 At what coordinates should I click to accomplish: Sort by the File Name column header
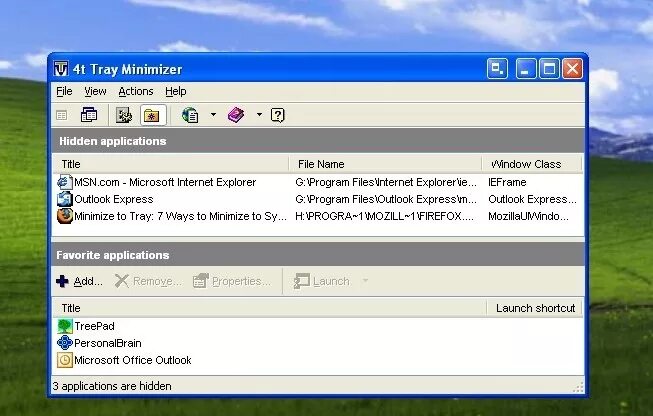[385, 164]
